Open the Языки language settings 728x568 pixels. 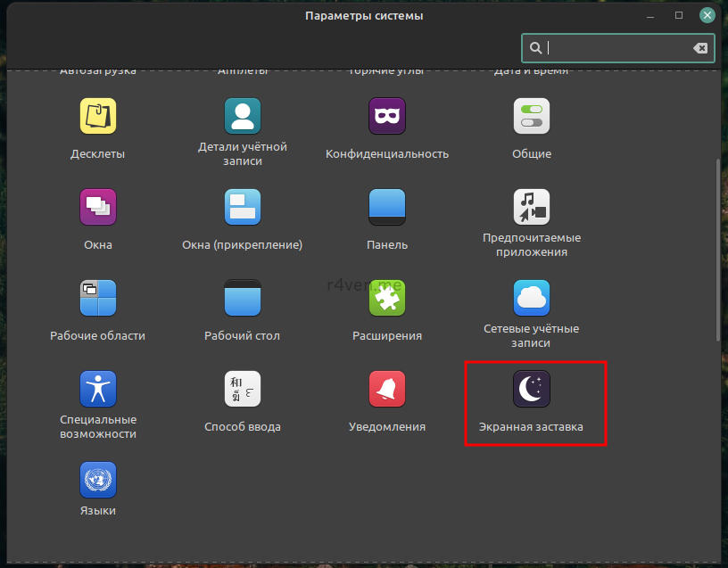point(98,481)
